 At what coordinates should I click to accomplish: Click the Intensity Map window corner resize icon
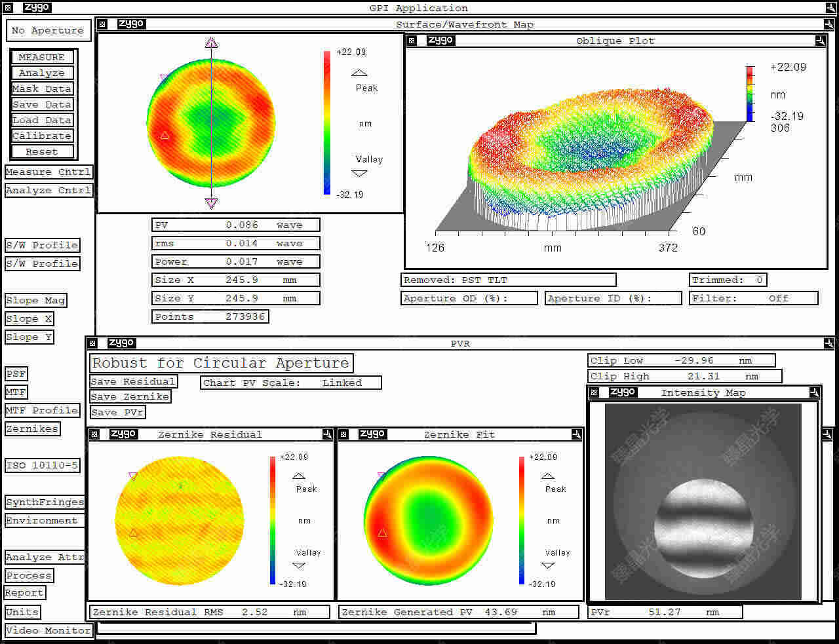[814, 392]
